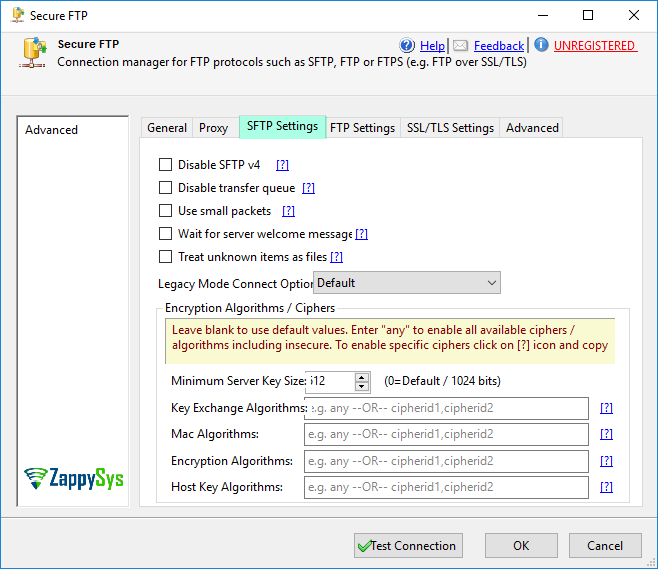Viewport: 658px width, 569px height.
Task: Open help for Disable SFTP v4
Action: click(x=282, y=165)
